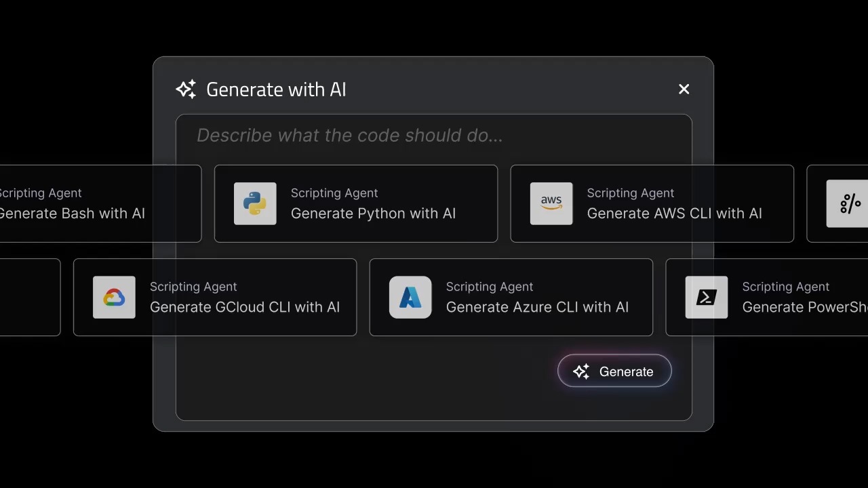Open the Generate GCloud CLI with AI text
Viewport: 868px width, 488px height.
click(245, 307)
